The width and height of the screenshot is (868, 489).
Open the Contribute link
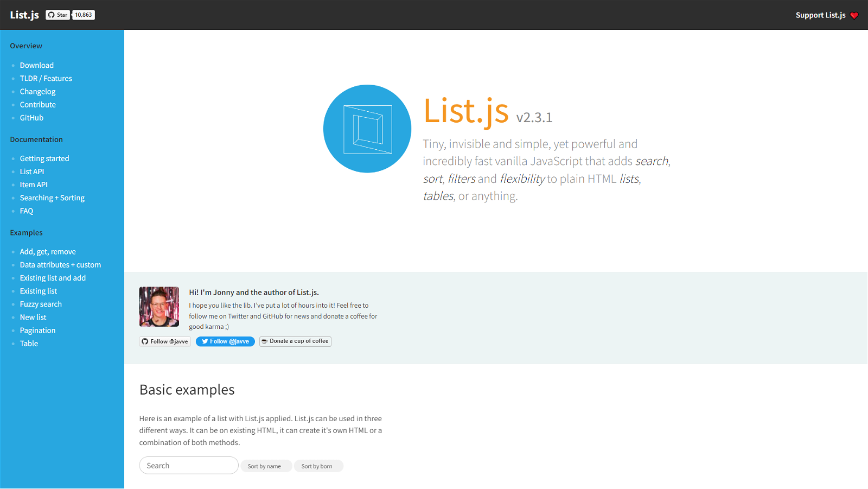click(38, 105)
